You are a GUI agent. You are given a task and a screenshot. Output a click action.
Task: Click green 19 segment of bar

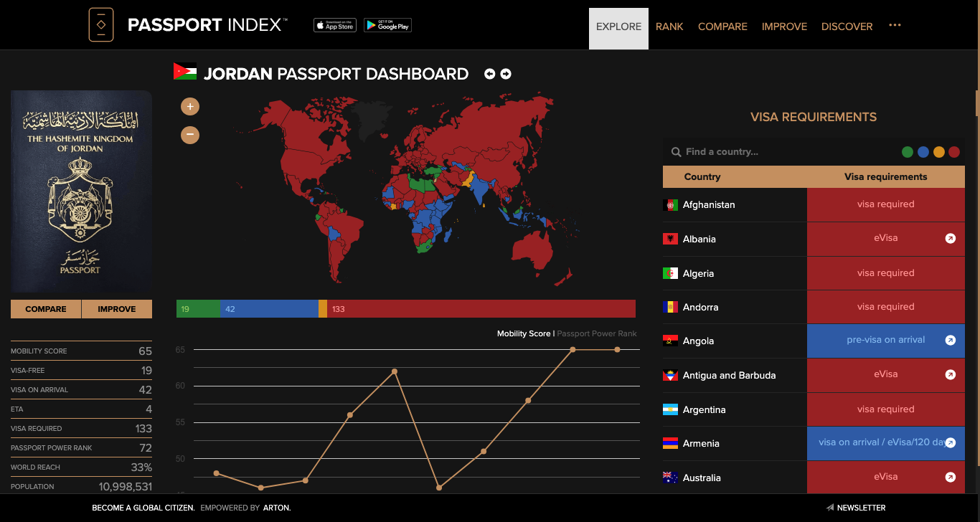(199, 308)
